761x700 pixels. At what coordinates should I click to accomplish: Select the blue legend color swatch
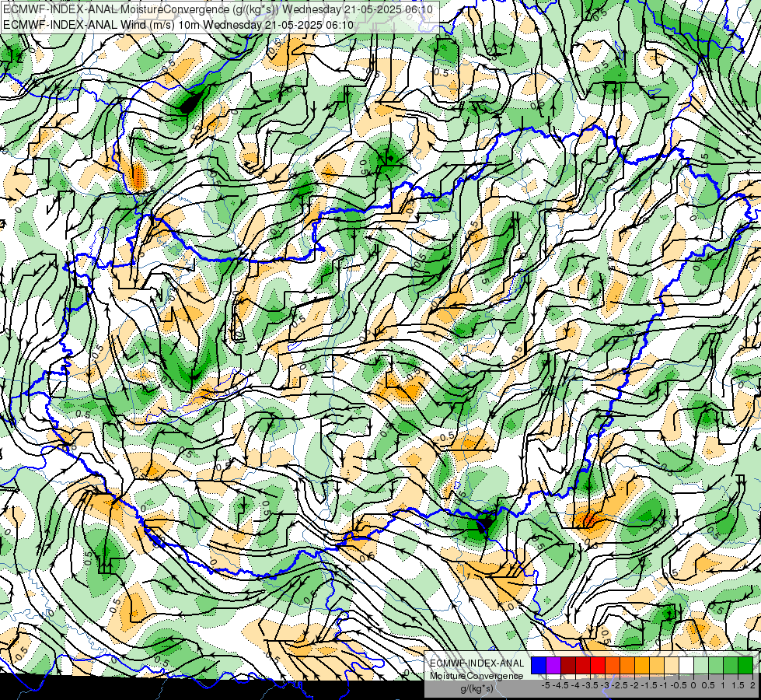coord(539,665)
